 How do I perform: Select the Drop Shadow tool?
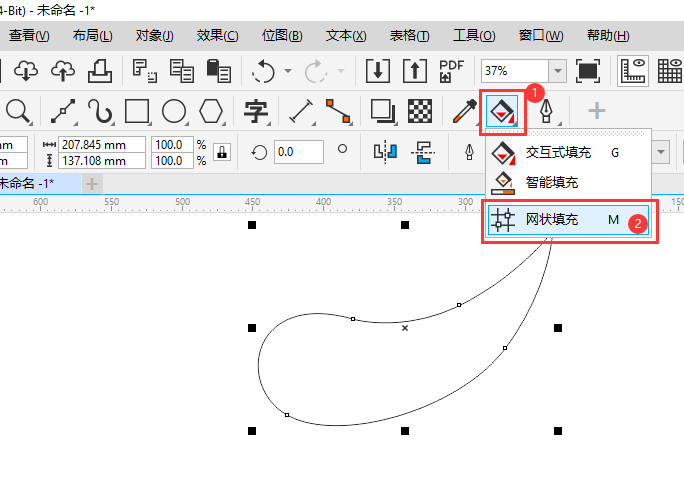(x=383, y=111)
